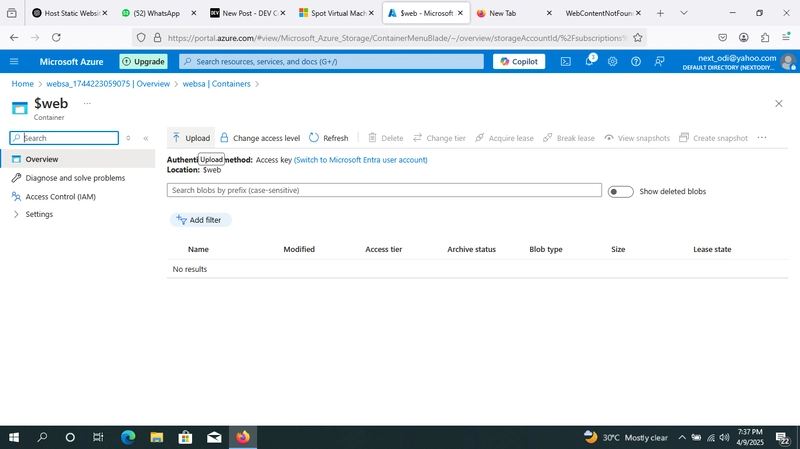Image resolution: width=800 pixels, height=449 pixels.
Task: Click the Search blobs by prefix field
Action: (384, 190)
